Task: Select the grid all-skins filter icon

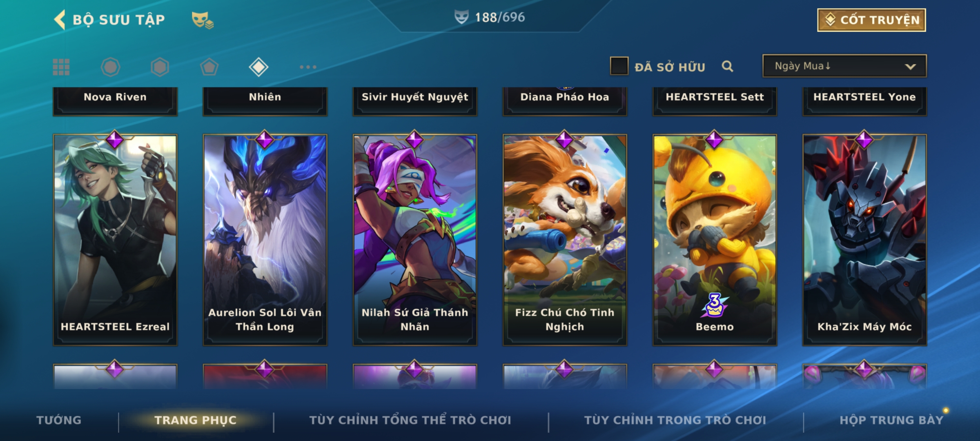Action: pos(61,67)
